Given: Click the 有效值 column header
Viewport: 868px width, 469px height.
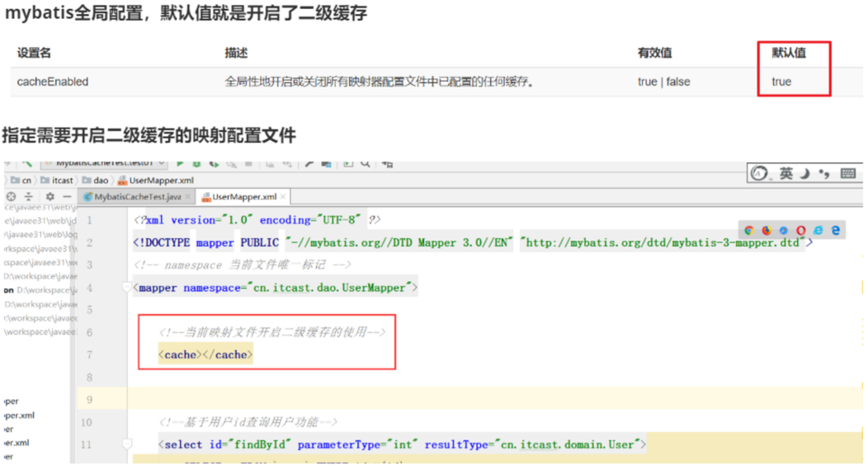Looking at the screenshot, I should click(654, 53).
